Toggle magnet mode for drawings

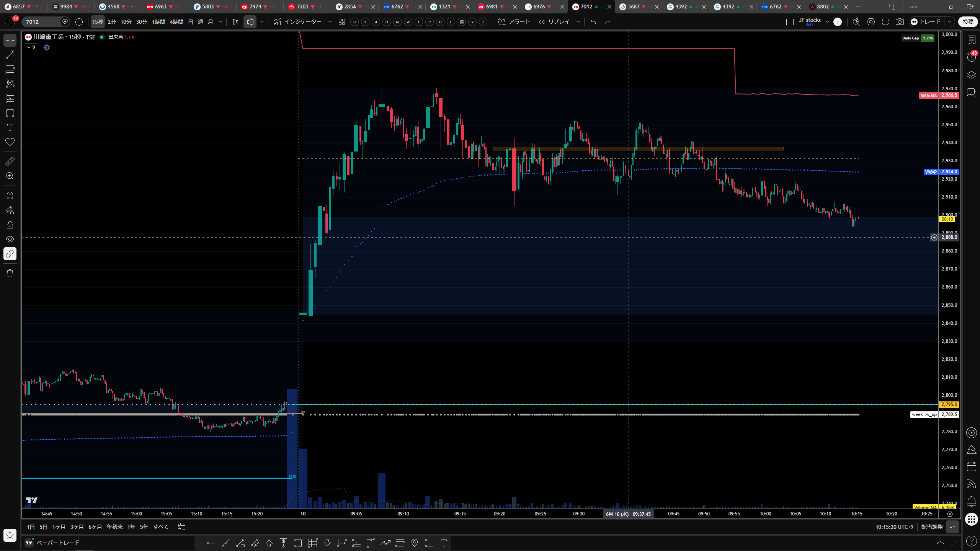(10, 196)
